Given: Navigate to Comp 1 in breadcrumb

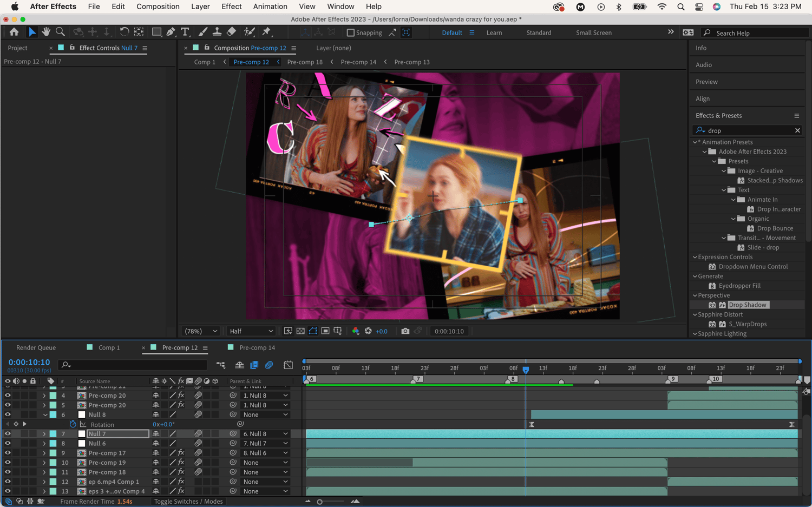Looking at the screenshot, I should [205, 62].
